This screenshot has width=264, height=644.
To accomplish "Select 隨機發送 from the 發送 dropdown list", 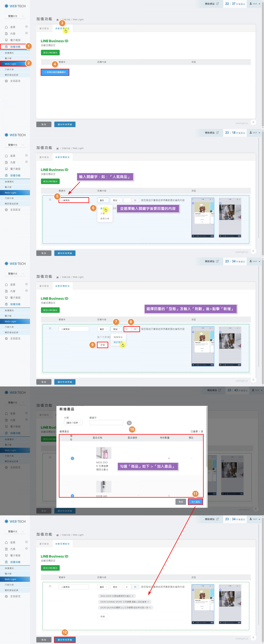I will (118, 337).
